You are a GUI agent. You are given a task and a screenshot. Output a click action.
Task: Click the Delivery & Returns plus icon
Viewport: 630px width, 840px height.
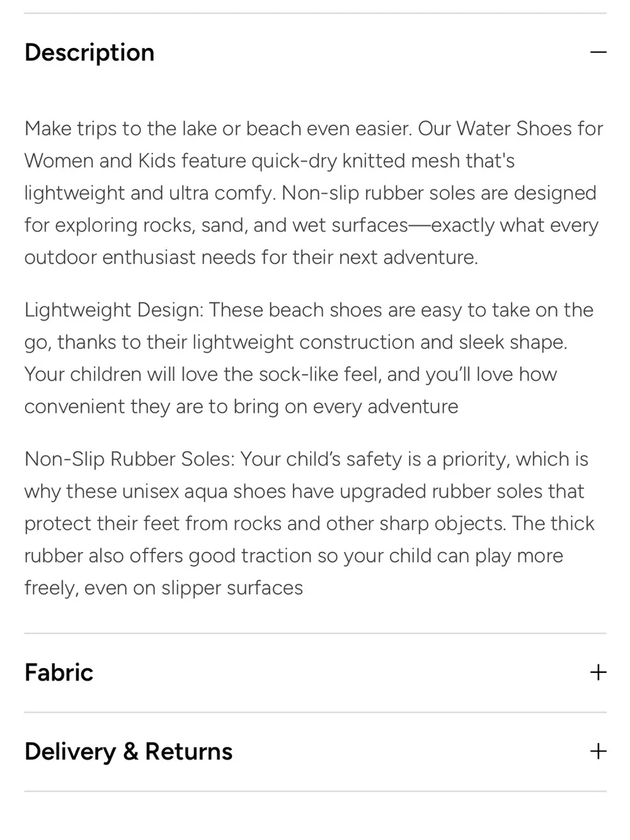tap(598, 751)
